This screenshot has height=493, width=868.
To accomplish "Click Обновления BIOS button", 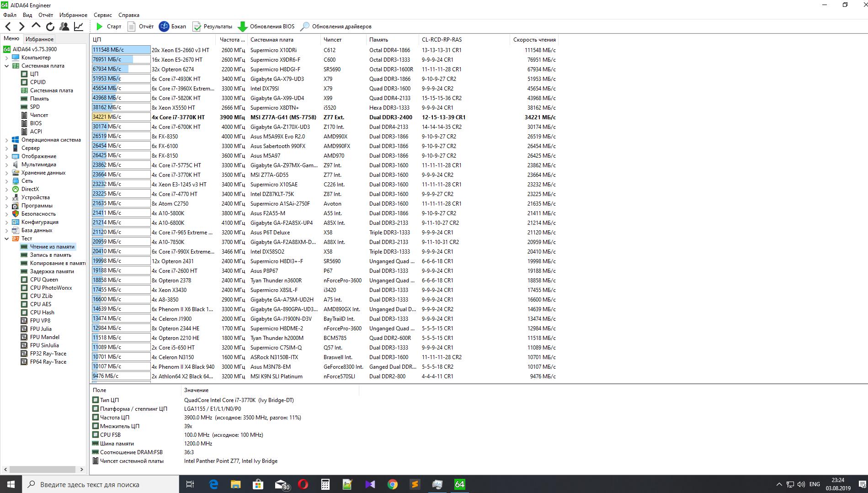I will click(266, 27).
